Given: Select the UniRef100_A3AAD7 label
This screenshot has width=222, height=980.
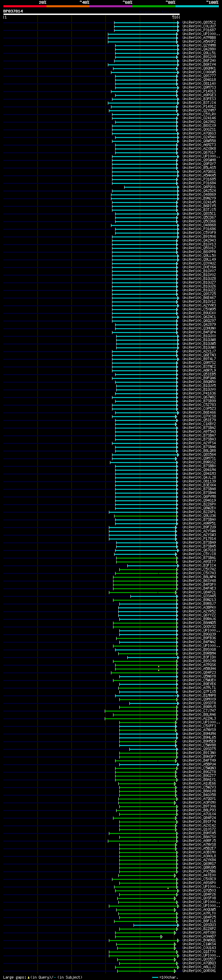Looking at the screenshot, I should [x=199, y=936].
